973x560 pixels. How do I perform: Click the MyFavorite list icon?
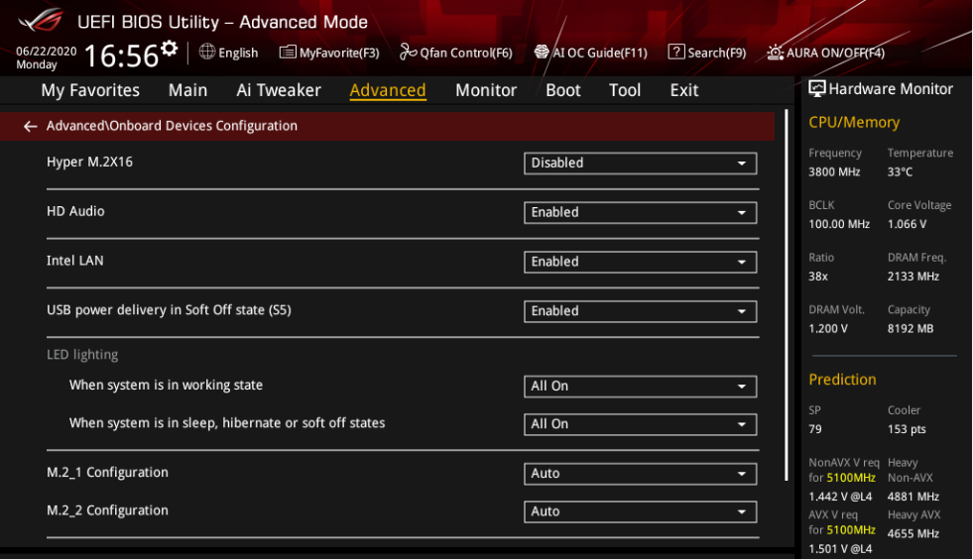point(288,53)
